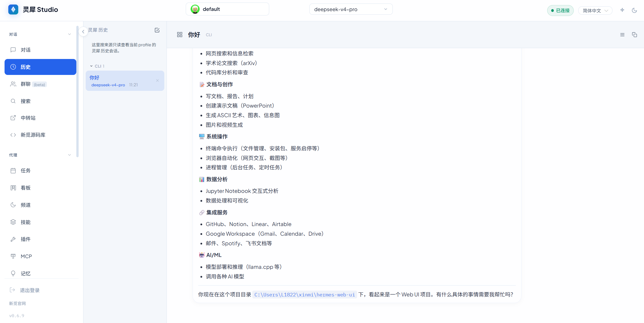Screen dimensions: 644x323
Task: Open the 中转站 relay page
Action: pyautogui.click(x=40, y=118)
